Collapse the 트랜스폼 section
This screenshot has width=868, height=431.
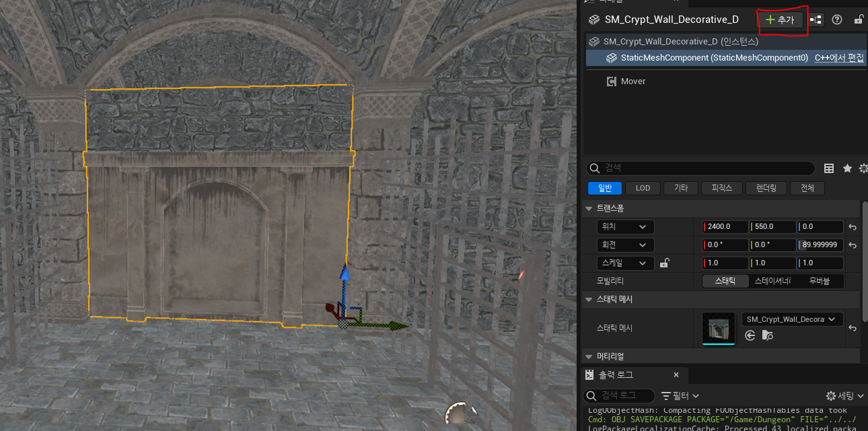pyautogui.click(x=589, y=208)
